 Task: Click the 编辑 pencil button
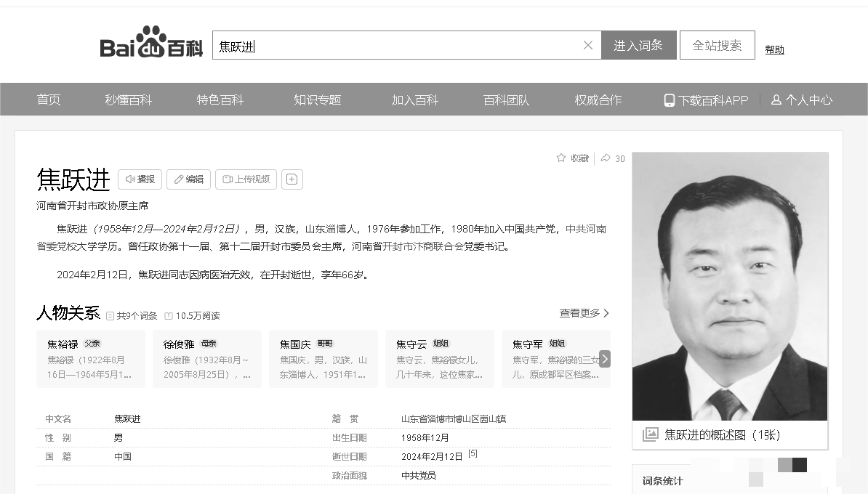pos(189,179)
